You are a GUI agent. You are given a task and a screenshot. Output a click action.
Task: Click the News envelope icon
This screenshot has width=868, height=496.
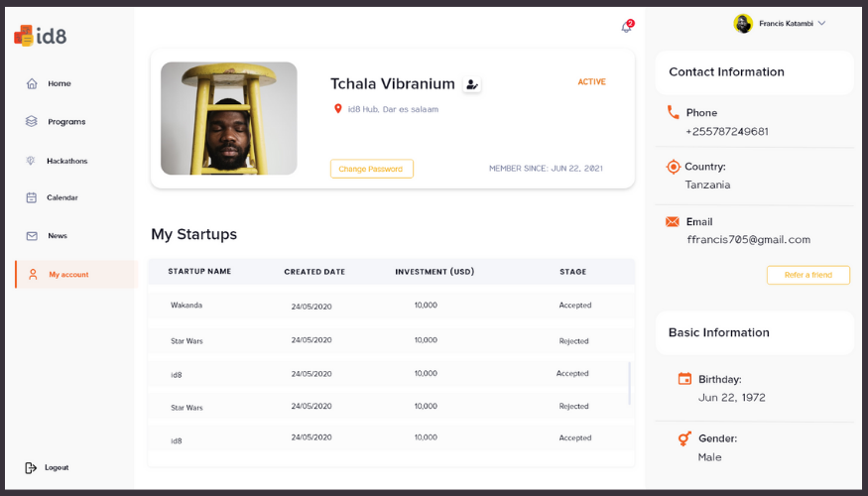[32, 236]
